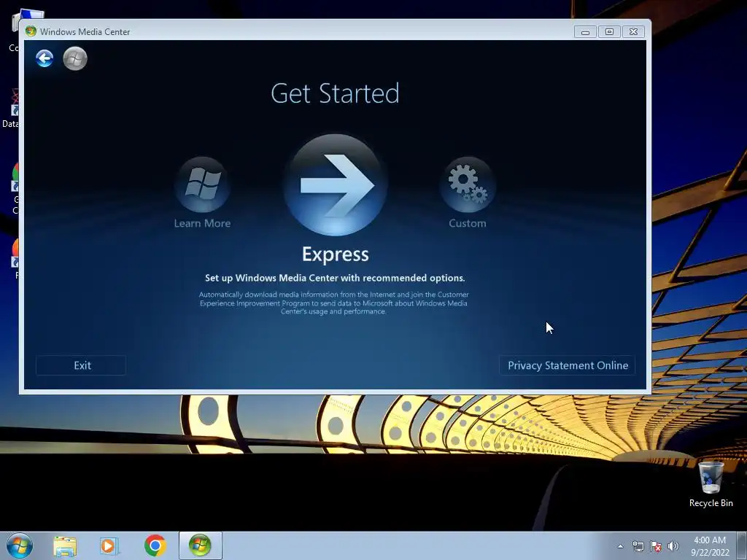The width and height of the screenshot is (747, 560).
Task: Click the Learn More label
Action: (203, 223)
